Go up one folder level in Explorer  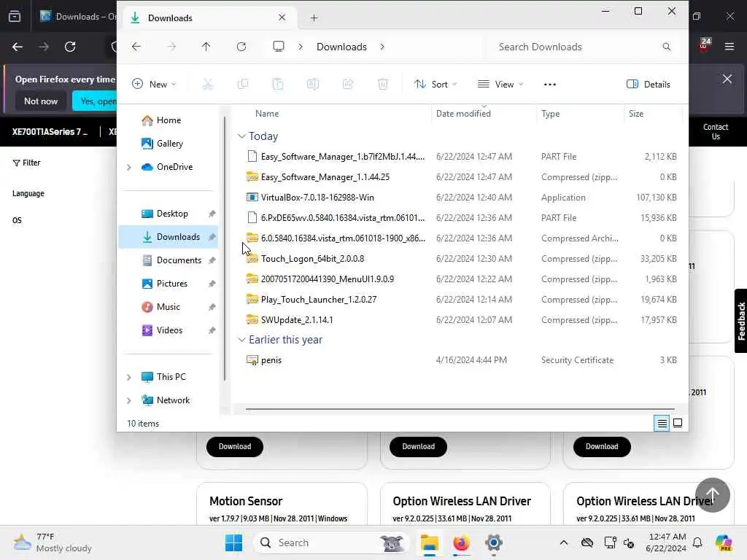point(206,47)
